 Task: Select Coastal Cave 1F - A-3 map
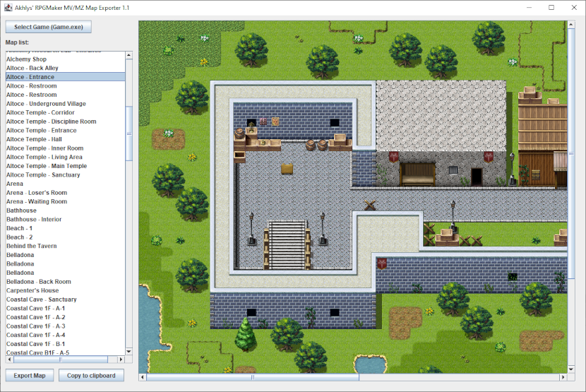point(66,326)
